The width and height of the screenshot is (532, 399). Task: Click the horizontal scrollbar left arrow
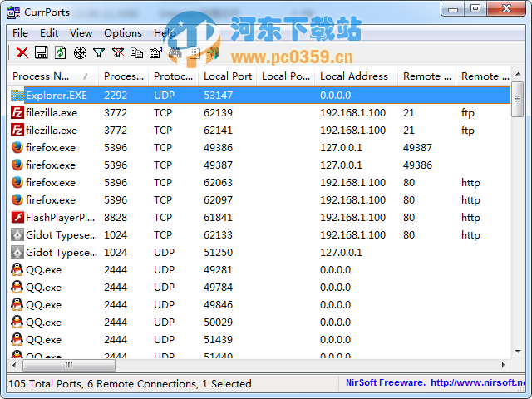14,365
